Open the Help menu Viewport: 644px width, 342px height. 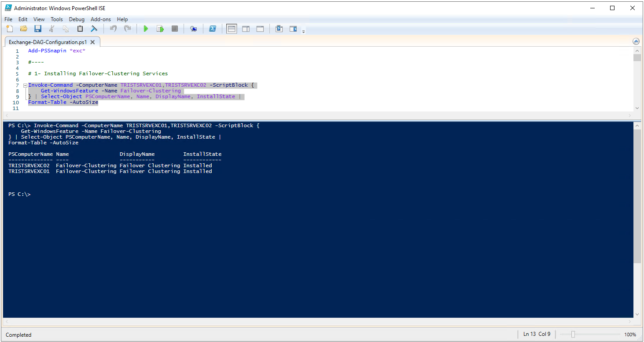(122, 19)
